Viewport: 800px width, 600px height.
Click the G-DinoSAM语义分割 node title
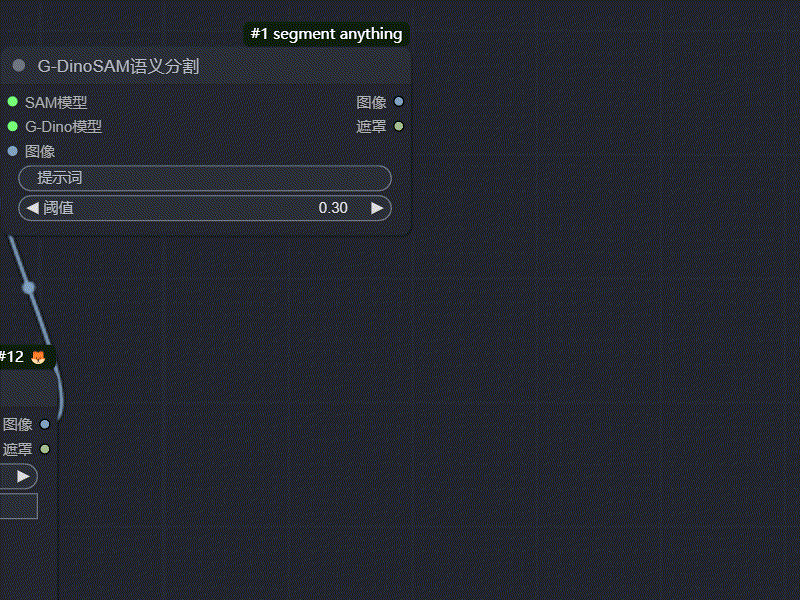[x=118, y=66]
